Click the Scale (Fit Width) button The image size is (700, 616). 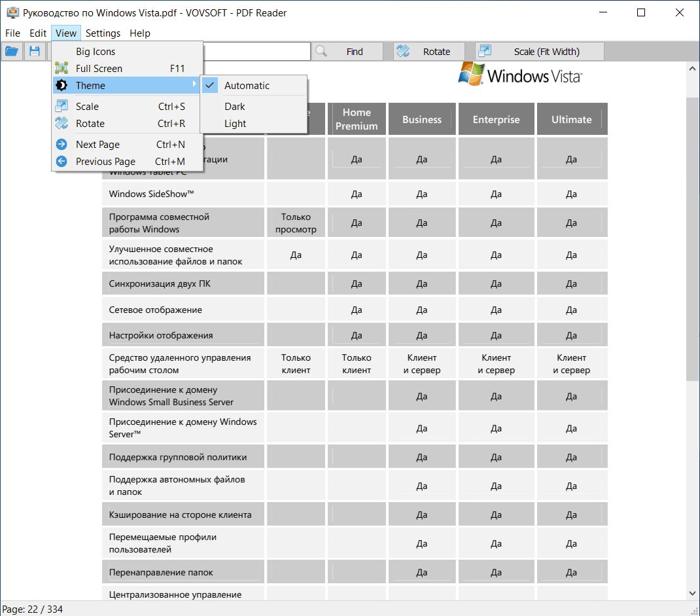click(x=540, y=51)
